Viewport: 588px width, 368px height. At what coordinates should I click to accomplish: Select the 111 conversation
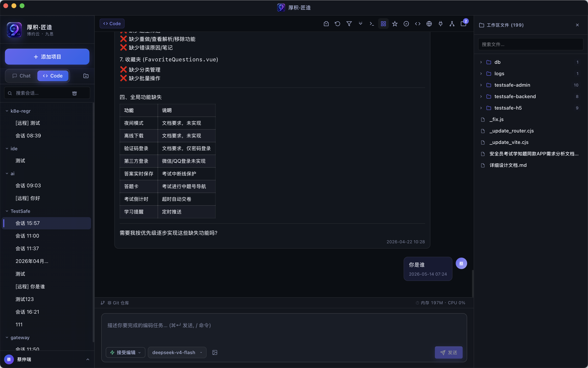tap(47, 325)
